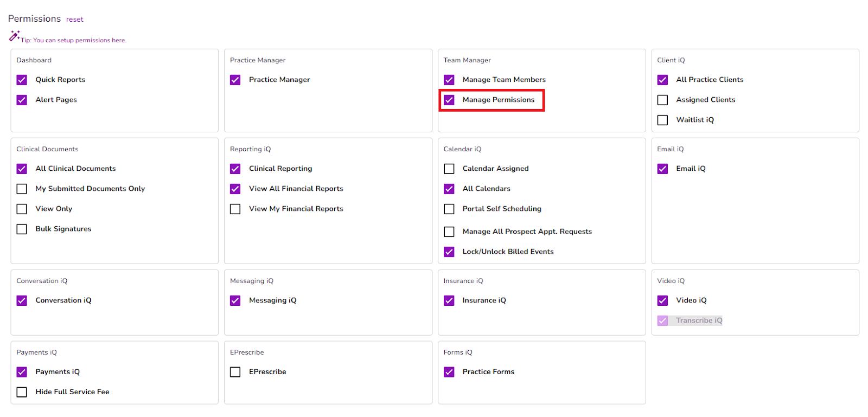The width and height of the screenshot is (868, 417).
Task: Enable the Assigned Clients checkbox
Action: 662,100
